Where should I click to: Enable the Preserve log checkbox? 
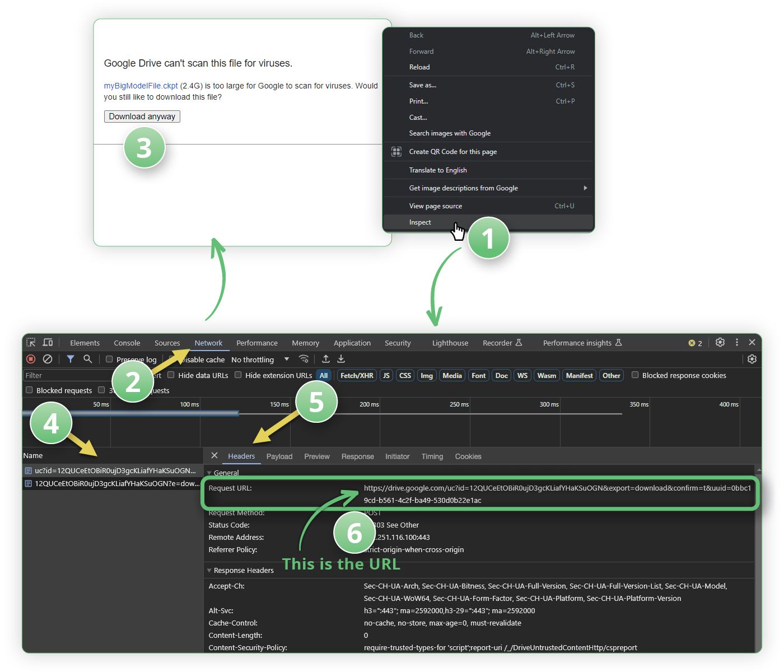(x=109, y=360)
